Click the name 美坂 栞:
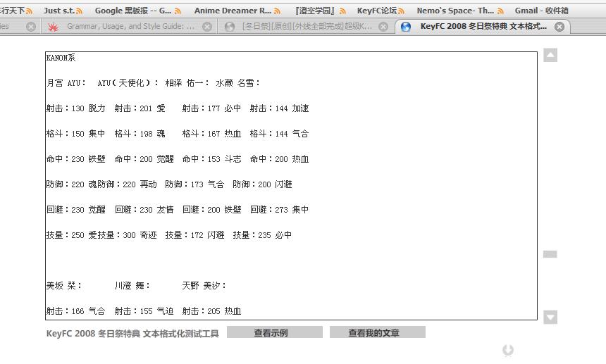This screenshot has height=364, width=606. pos(64,286)
